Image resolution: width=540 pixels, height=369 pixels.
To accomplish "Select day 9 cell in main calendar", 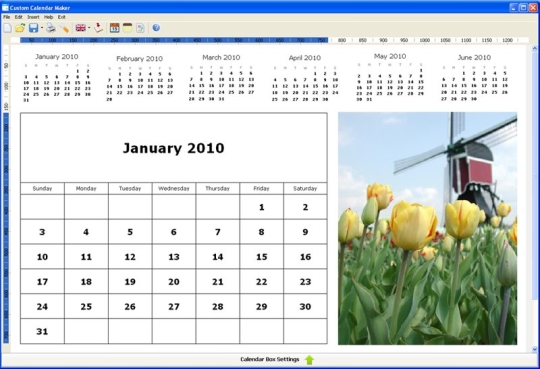I will pyautogui.click(x=305, y=232).
